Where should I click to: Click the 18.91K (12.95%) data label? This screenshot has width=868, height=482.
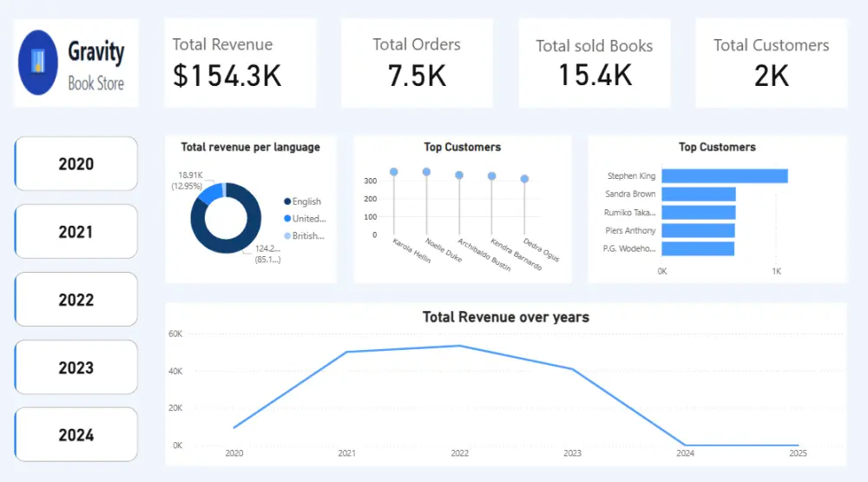pos(187,181)
